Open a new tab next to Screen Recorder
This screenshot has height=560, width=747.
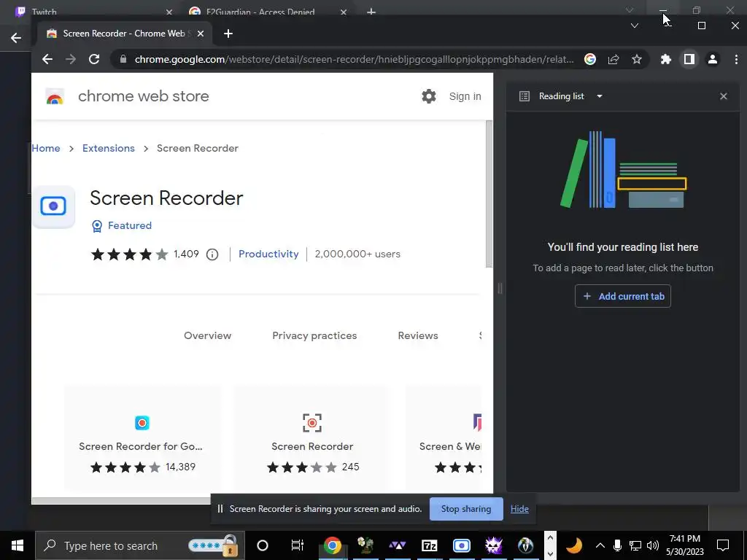[228, 34]
